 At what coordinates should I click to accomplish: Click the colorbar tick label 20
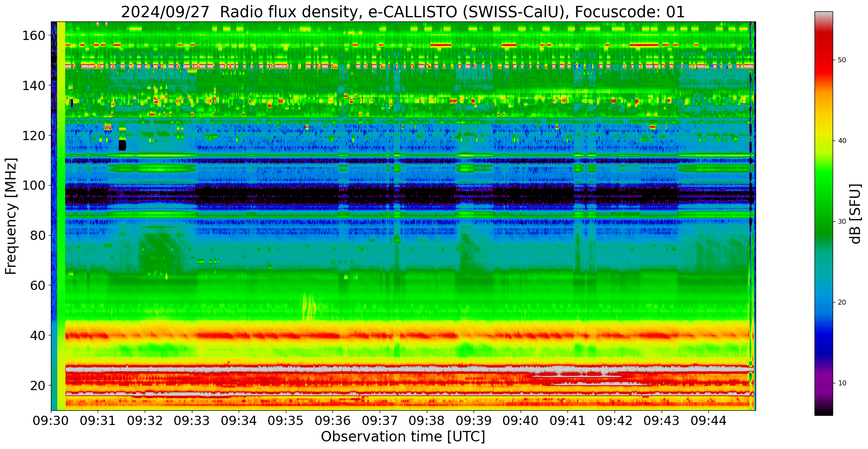842,303
